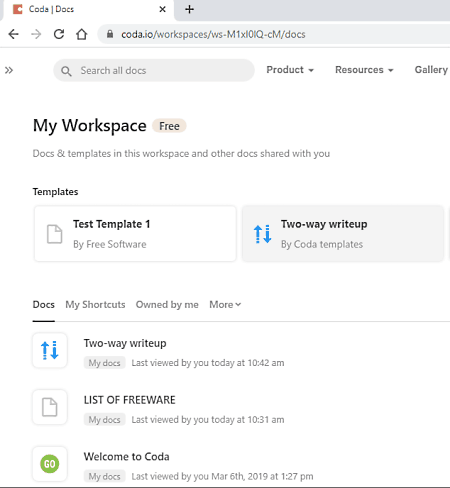Screen dimensions: 450x488
Task: Focus the Search all docs field
Action: pos(154,70)
